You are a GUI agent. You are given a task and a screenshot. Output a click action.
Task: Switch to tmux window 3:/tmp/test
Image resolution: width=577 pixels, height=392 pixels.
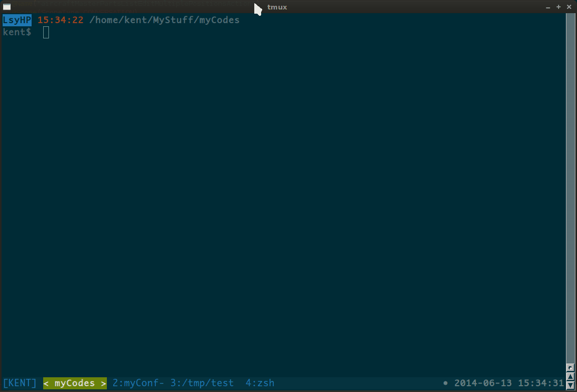pyautogui.click(x=202, y=383)
